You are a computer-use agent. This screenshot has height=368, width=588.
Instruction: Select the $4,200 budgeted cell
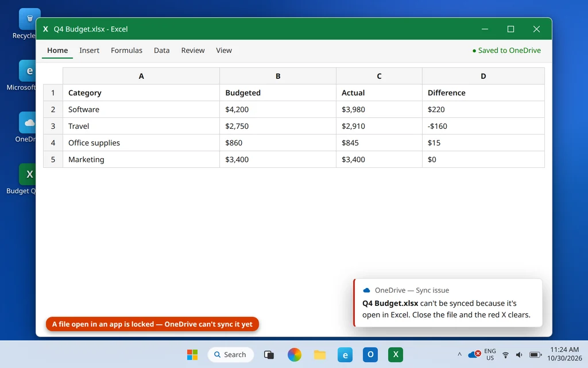(x=278, y=109)
